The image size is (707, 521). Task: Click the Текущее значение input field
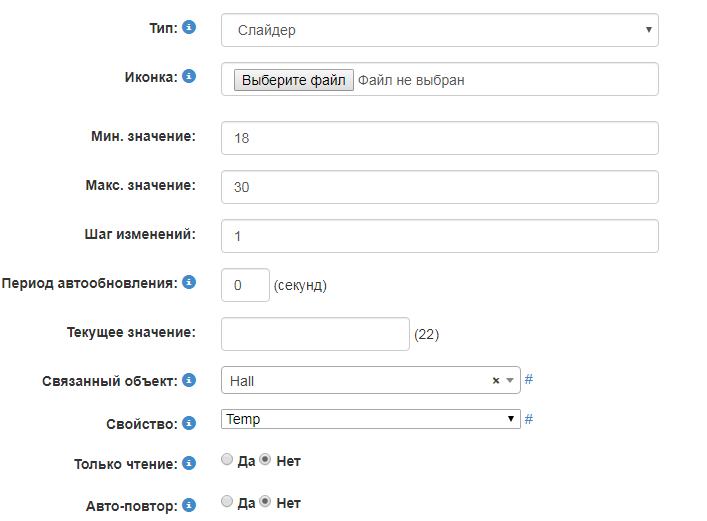[x=315, y=334]
